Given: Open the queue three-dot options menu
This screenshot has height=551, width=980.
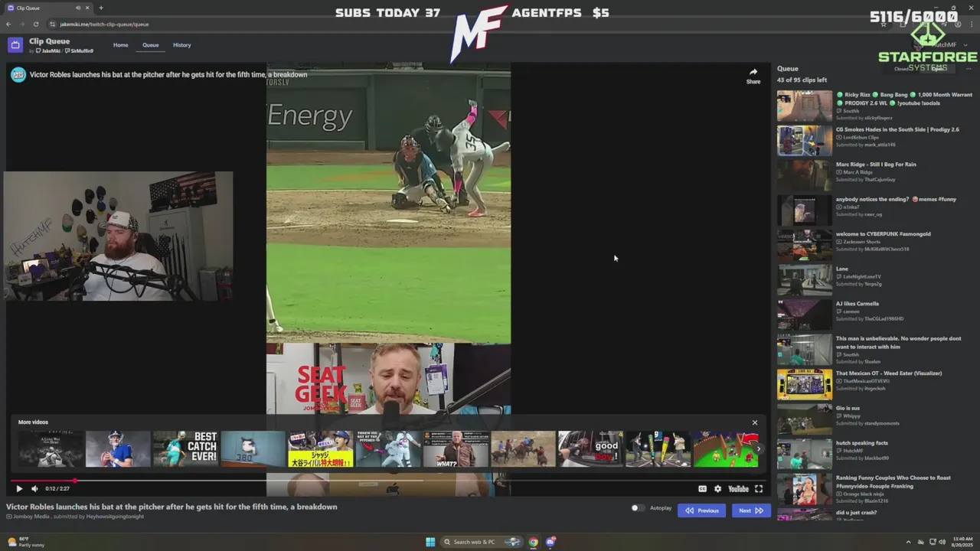Looking at the screenshot, I should [x=968, y=69].
